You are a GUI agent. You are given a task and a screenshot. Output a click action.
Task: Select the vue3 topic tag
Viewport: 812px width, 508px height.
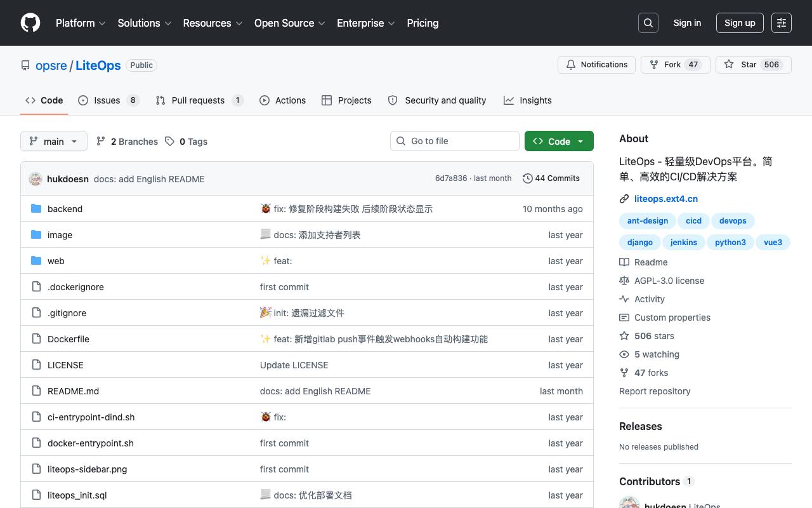click(x=773, y=243)
